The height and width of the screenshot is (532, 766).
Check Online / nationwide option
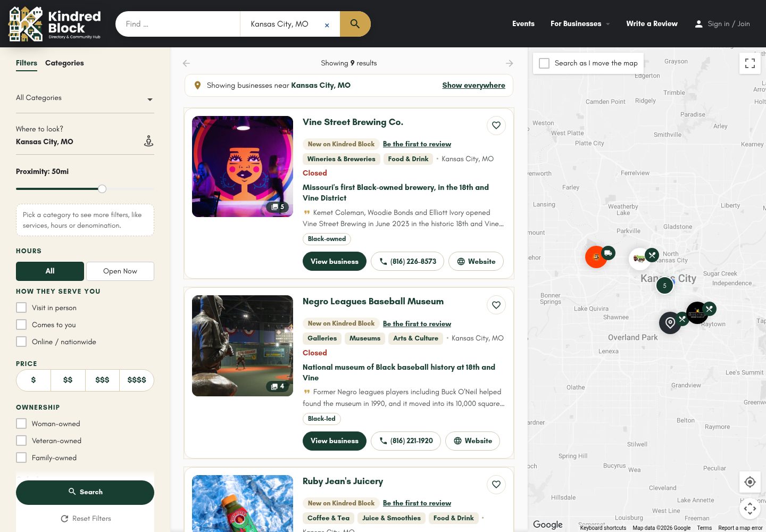pyautogui.click(x=21, y=342)
